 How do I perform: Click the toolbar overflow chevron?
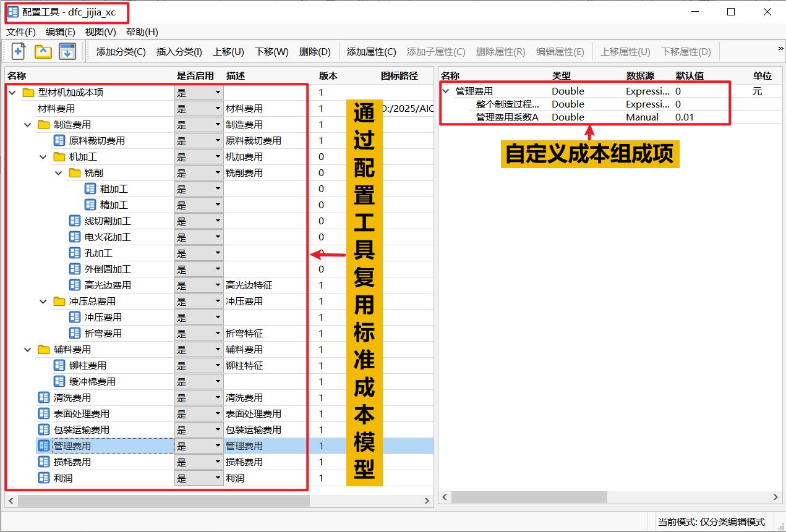click(780, 48)
